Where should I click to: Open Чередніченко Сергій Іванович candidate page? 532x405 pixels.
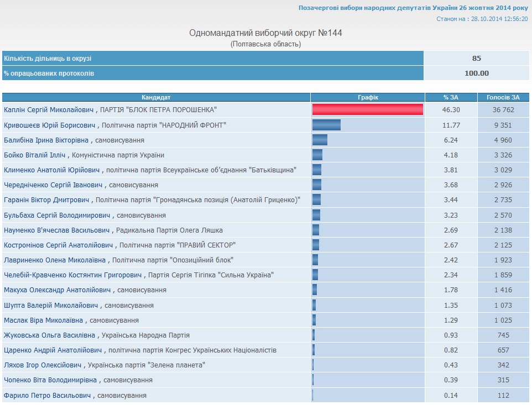[x=53, y=185]
